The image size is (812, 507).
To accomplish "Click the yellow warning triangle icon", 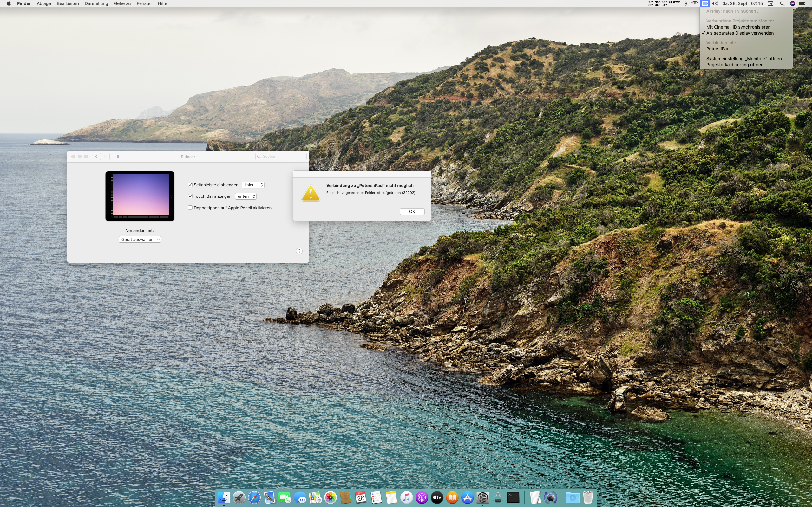I will click(311, 194).
